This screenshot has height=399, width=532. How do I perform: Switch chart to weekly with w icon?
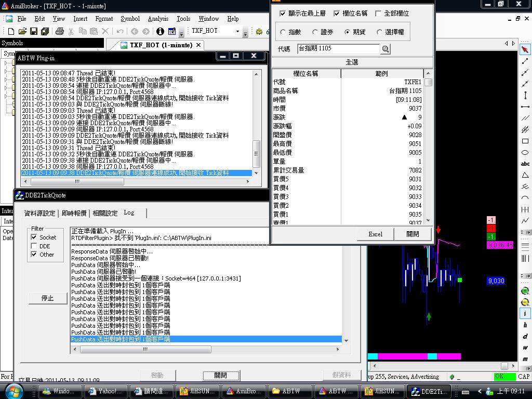525,348
